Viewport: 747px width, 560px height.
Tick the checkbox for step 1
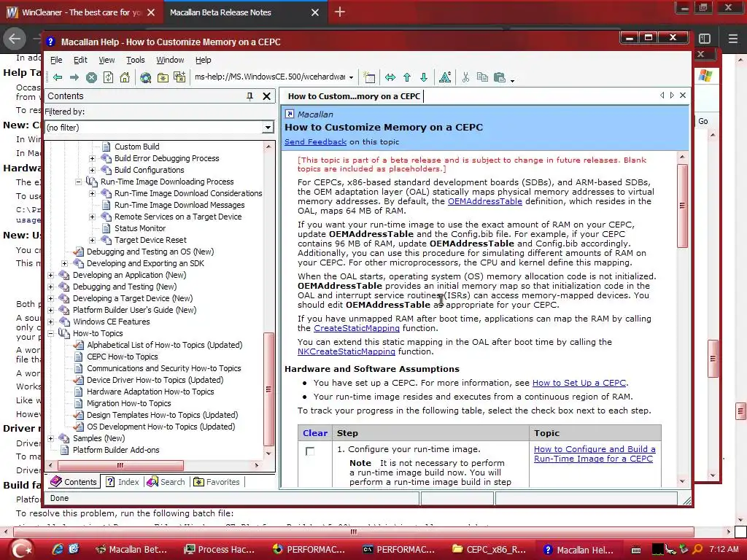(309, 451)
